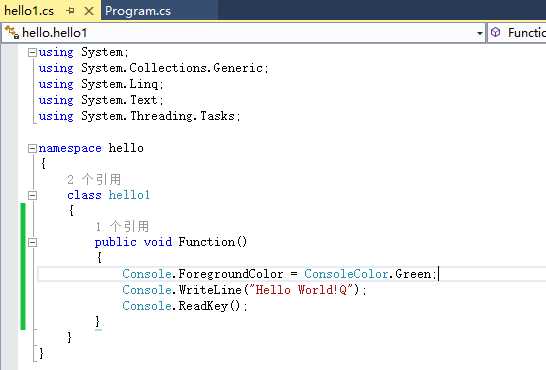Select the hello1.cs tab

[x=29, y=11]
